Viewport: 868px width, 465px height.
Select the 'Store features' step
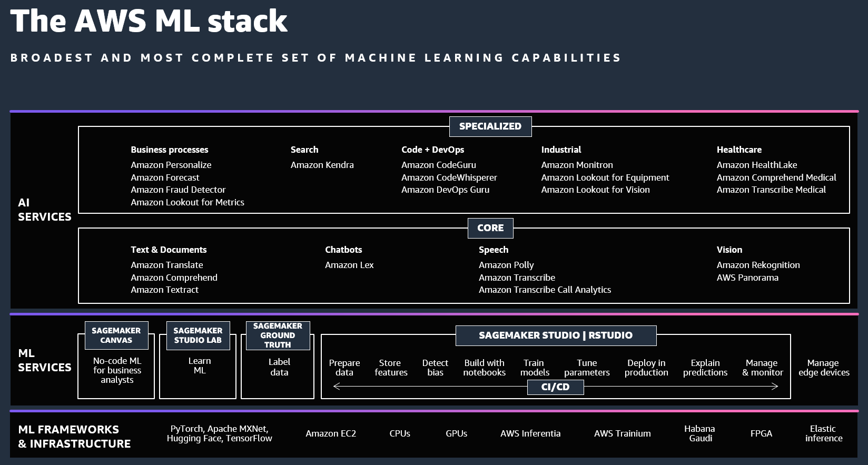tap(391, 368)
